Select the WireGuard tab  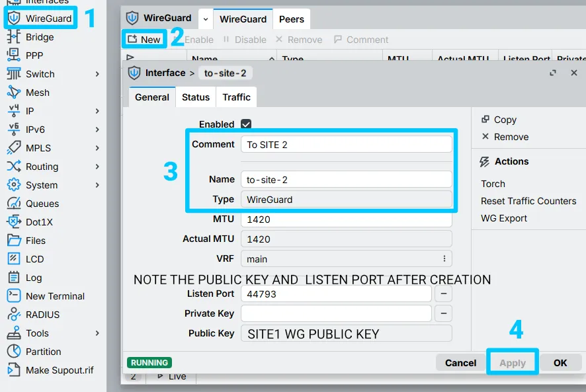[x=243, y=19]
